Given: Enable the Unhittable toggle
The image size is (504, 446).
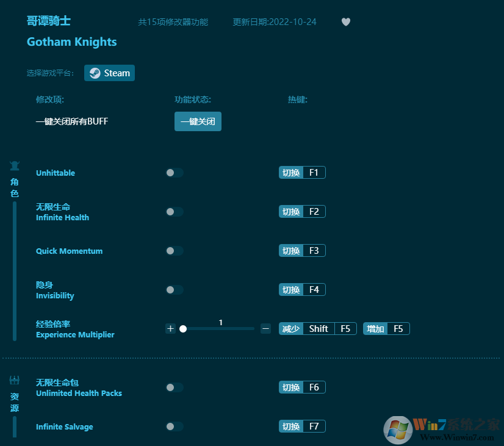Looking at the screenshot, I should [x=175, y=173].
